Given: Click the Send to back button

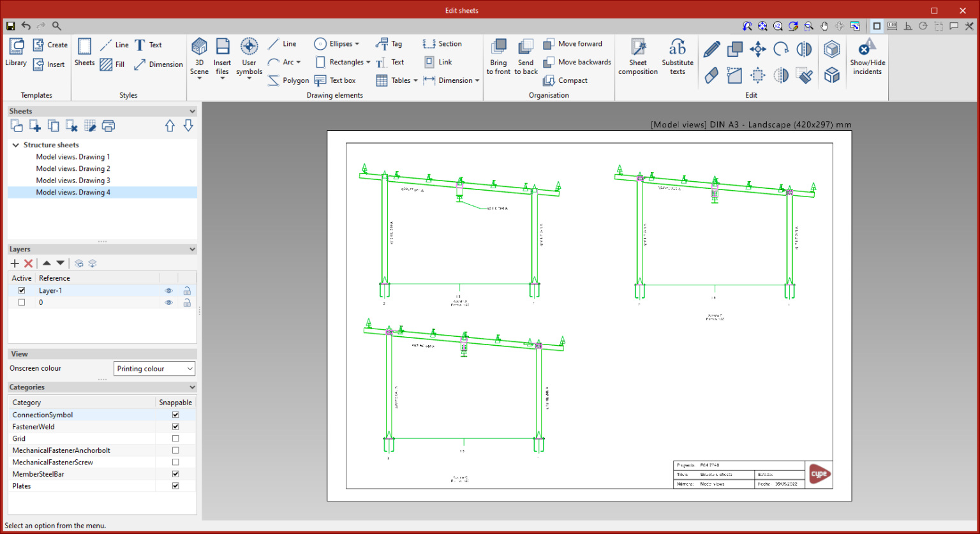Looking at the screenshot, I should 526,56.
